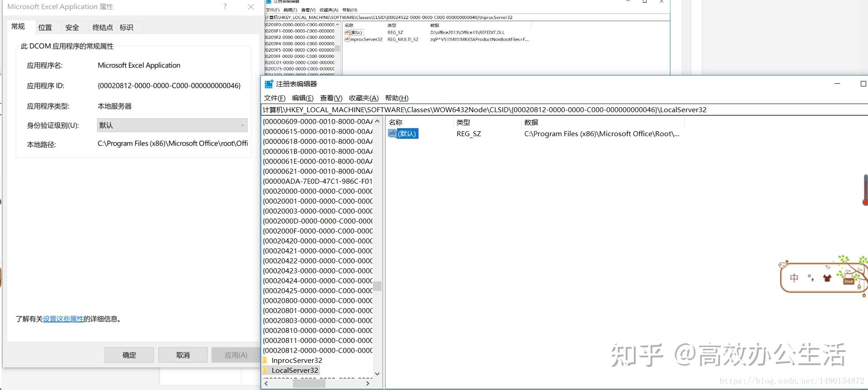Image resolution: width=868 pixels, height=390 pixels.
Task: Click the 数据 column header
Action: click(x=603, y=122)
